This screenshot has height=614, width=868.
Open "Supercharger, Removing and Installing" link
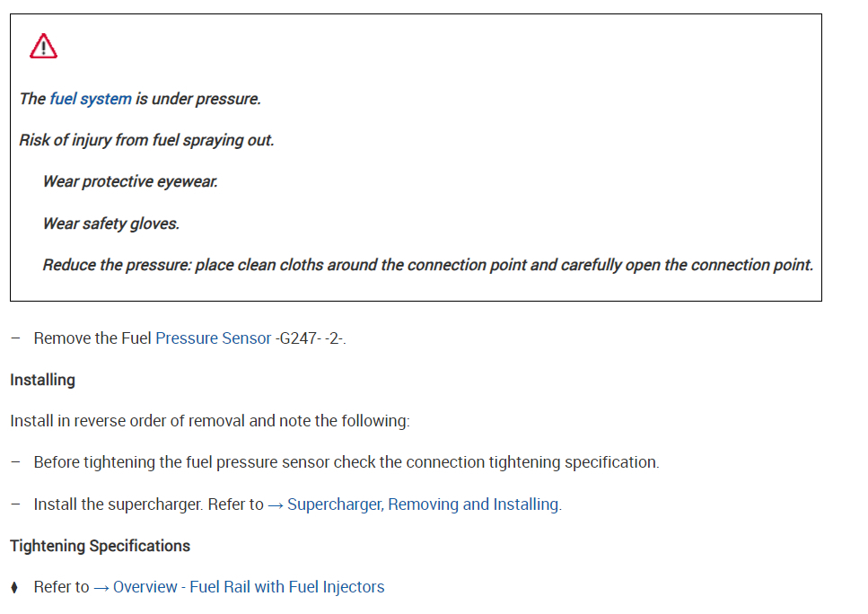coord(423,504)
